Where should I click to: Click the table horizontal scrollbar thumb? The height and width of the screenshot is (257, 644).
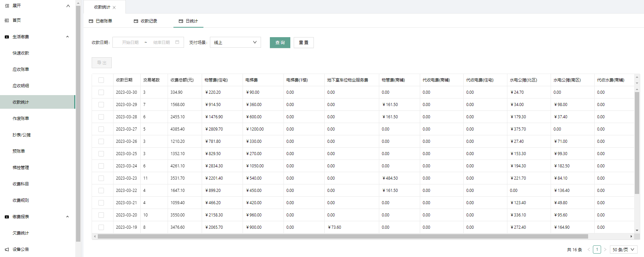pyautogui.click(x=343, y=236)
